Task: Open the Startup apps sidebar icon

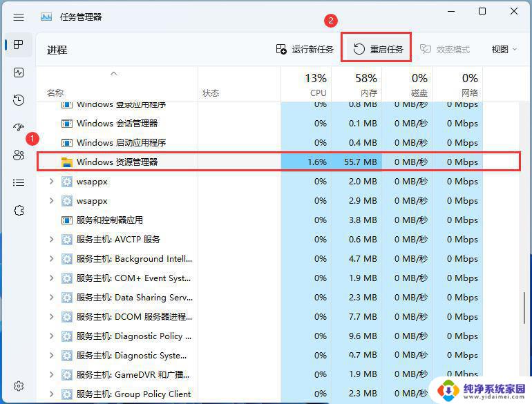Action: (19, 128)
